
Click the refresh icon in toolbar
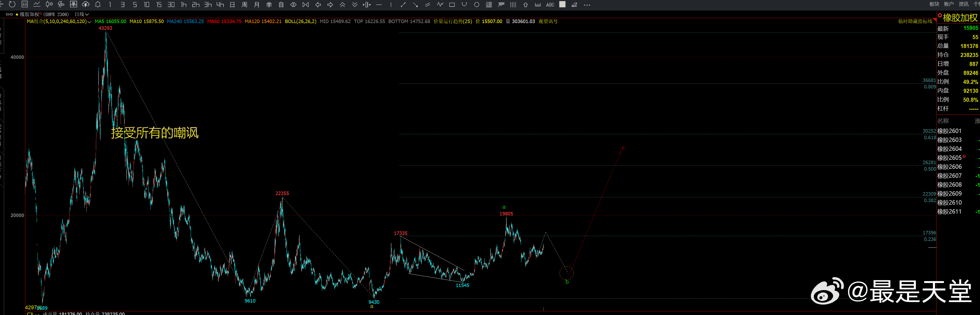click(12, 5)
